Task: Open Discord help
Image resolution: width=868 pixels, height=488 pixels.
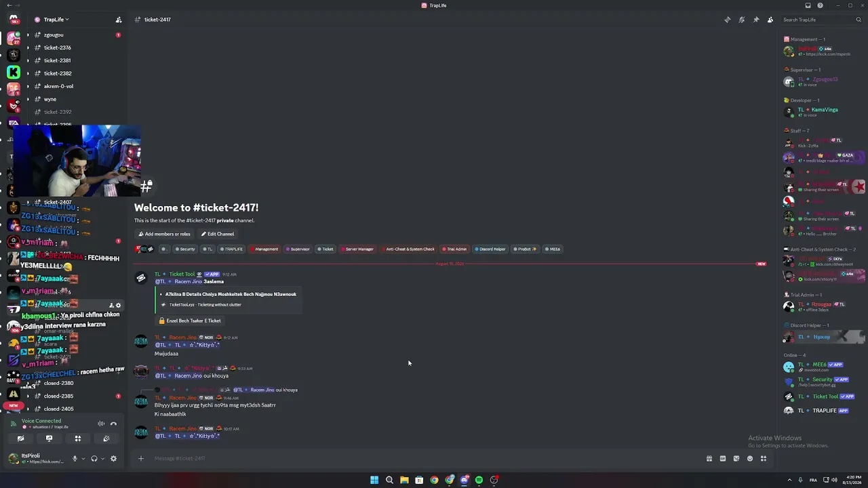Action: (x=820, y=5)
